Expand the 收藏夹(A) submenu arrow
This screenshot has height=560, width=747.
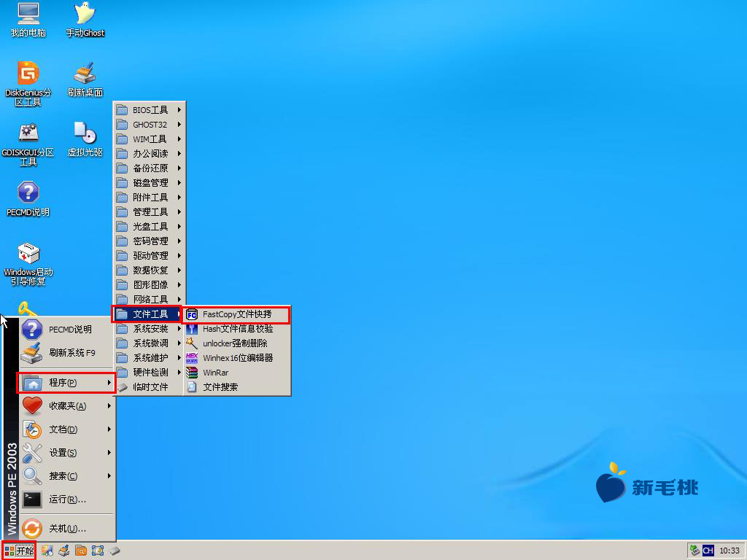pyautogui.click(x=109, y=405)
